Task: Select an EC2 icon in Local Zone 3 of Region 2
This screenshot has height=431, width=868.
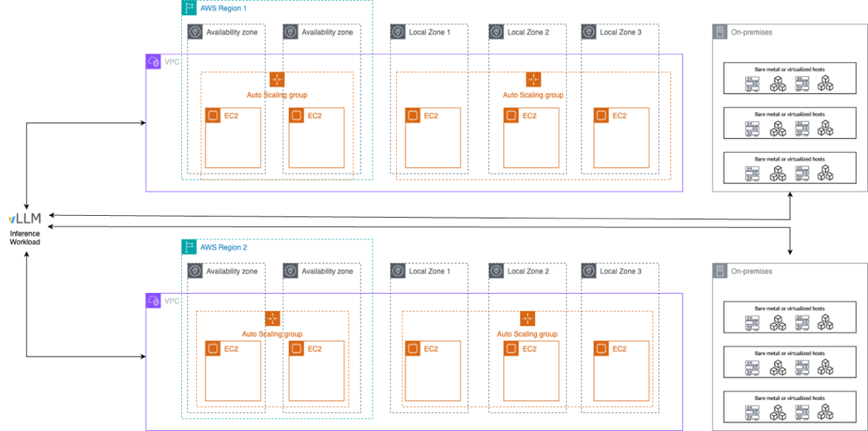Action: [601, 348]
